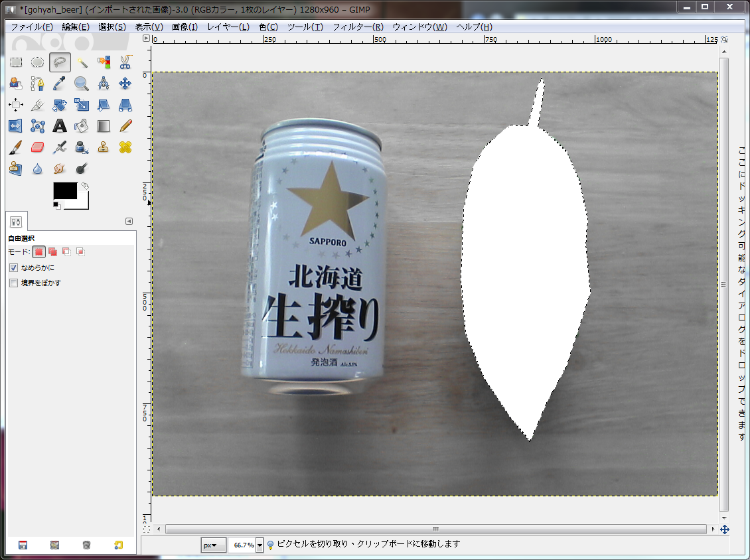The image size is (750, 560).
Task: Select the Paths tool
Action: pos(37,84)
